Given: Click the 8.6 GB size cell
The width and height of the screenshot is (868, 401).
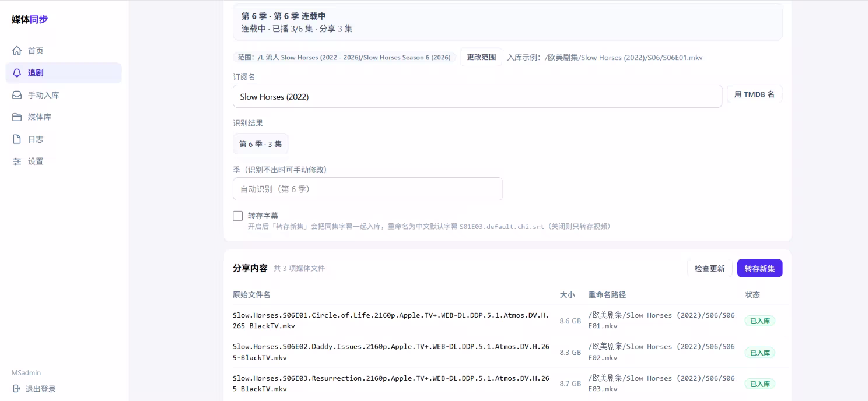Looking at the screenshot, I should [570, 321].
